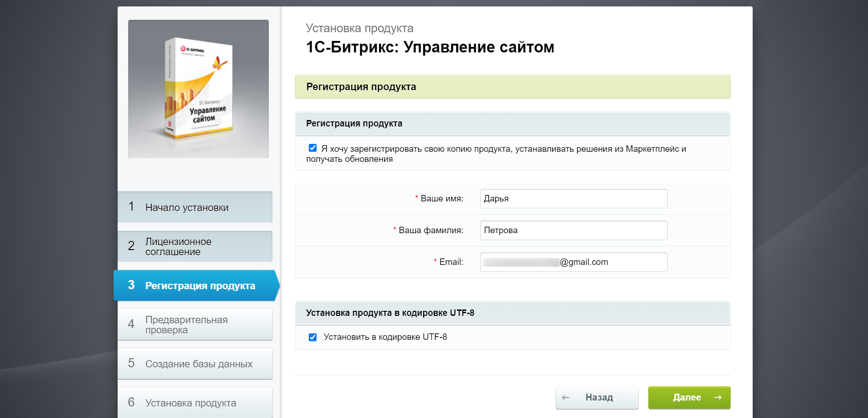This screenshot has height=418, width=868.
Task: Toggle the 'Установить в кодировке UTF-8' checkbox
Action: 312,337
